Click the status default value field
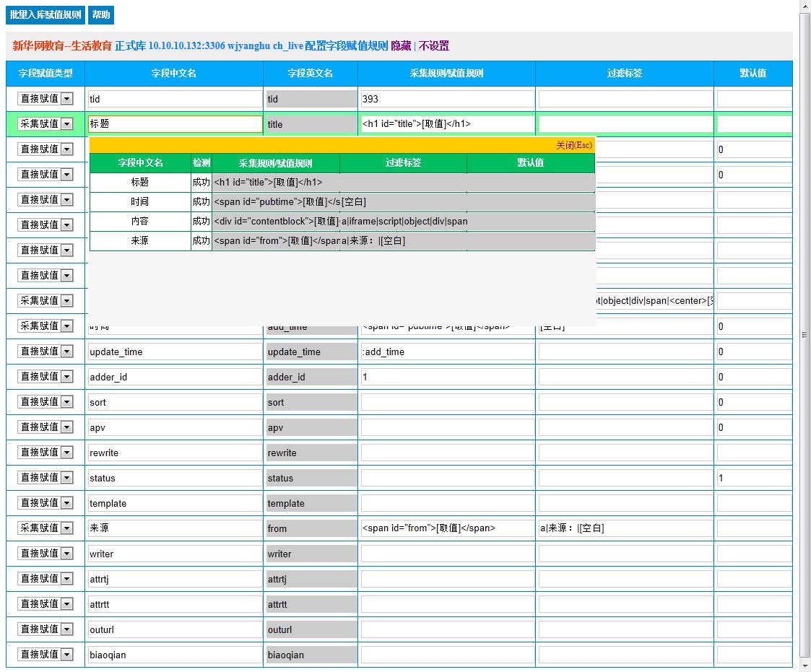Screen dimensions: 811x672 pos(753,478)
